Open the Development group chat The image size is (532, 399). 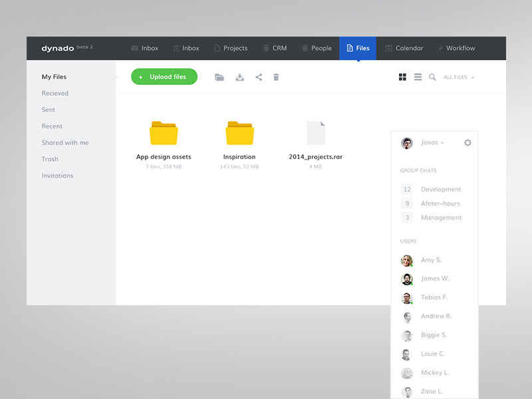441,190
